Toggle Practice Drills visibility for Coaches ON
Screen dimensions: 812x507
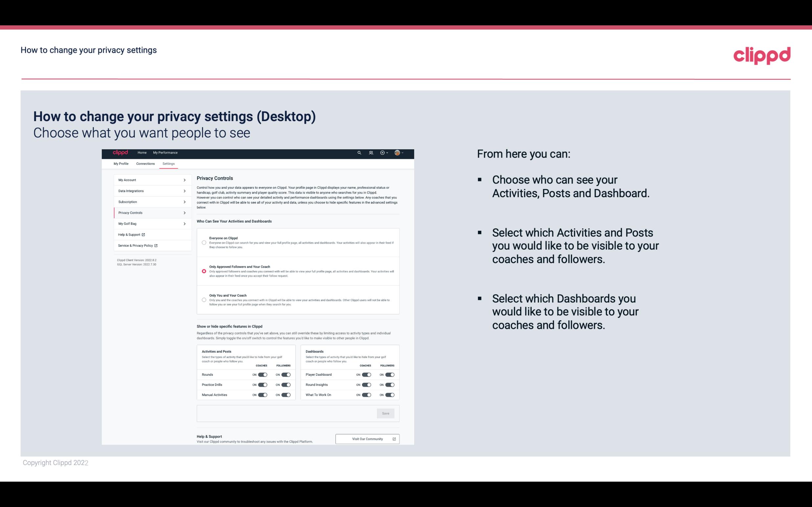point(262,385)
